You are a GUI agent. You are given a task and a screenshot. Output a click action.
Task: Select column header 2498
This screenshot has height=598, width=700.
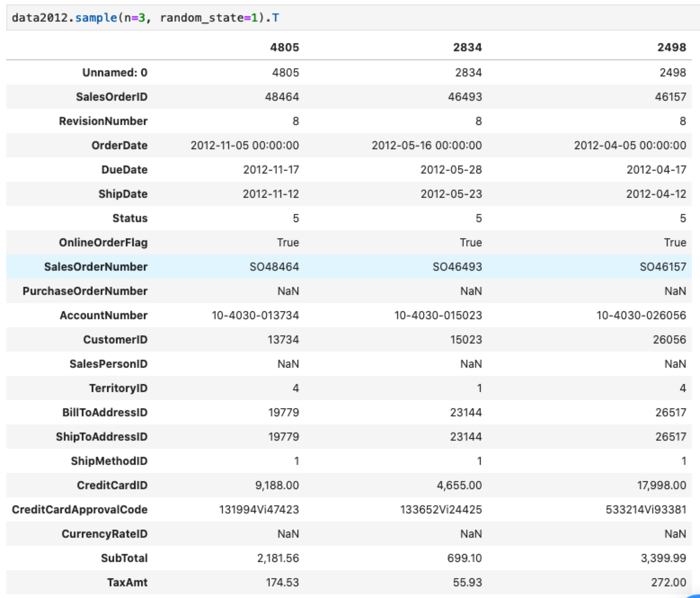point(672,48)
